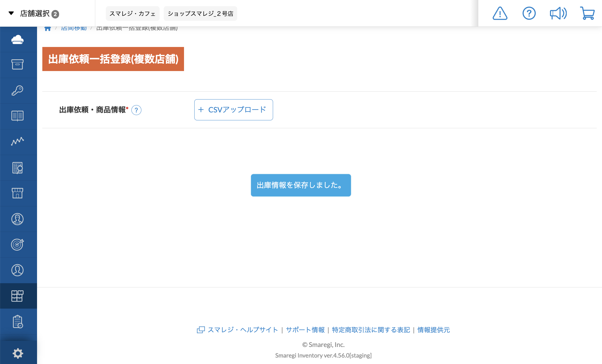602x364 pixels.
Task: Click the megaphone announcements icon
Action: [x=558, y=13]
